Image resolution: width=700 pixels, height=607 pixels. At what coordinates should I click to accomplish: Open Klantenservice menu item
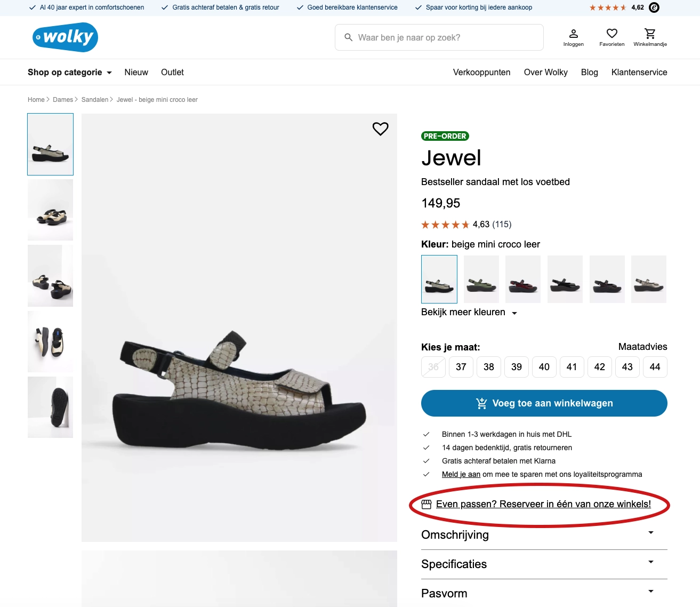tap(639, 73)
